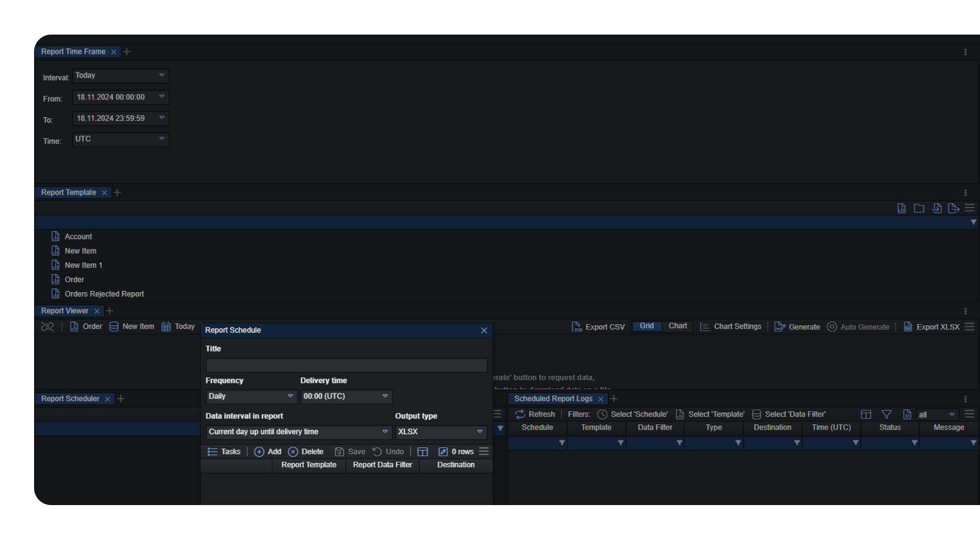Click Export CSV button
The width and height of the screenshot is (980, 537).
click(x=598, y=327)
